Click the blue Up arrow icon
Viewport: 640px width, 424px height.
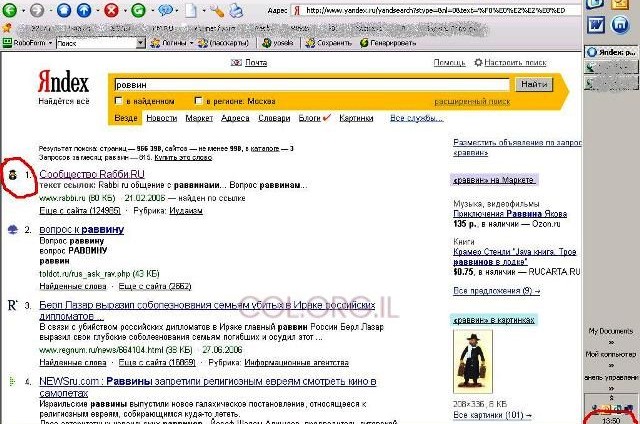[x=84, y=10]
